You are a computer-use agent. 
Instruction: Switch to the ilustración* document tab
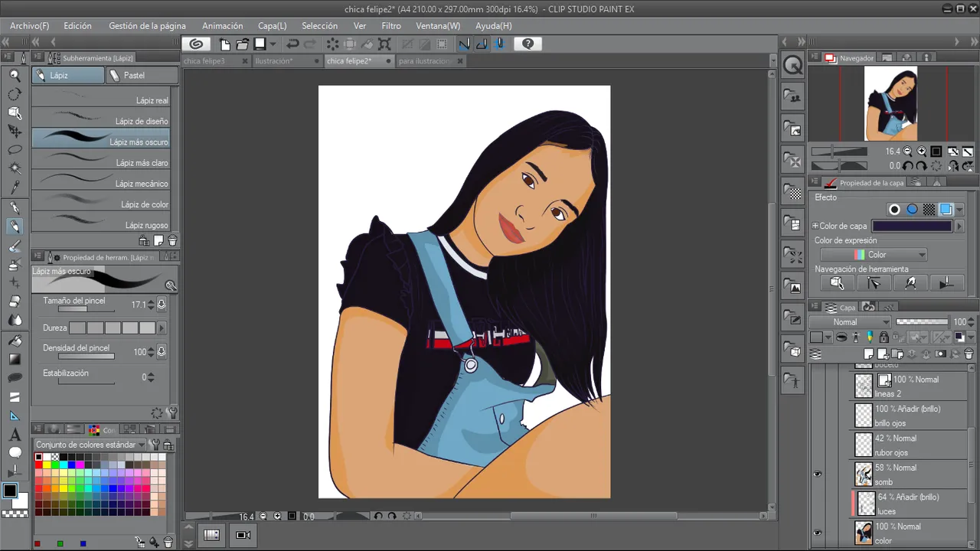pyautogui.click(x=274, y=61)
